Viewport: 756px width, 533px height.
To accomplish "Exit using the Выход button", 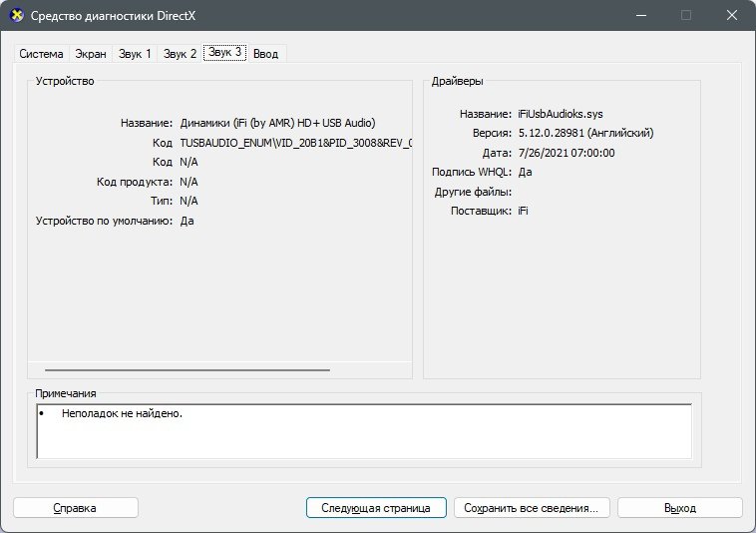I will coord(680,508).
